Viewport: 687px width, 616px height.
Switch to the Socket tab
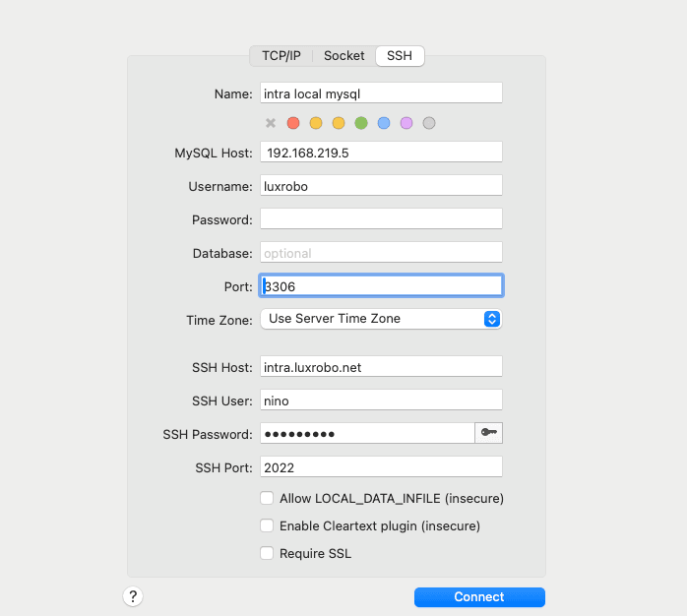(344, 56)
